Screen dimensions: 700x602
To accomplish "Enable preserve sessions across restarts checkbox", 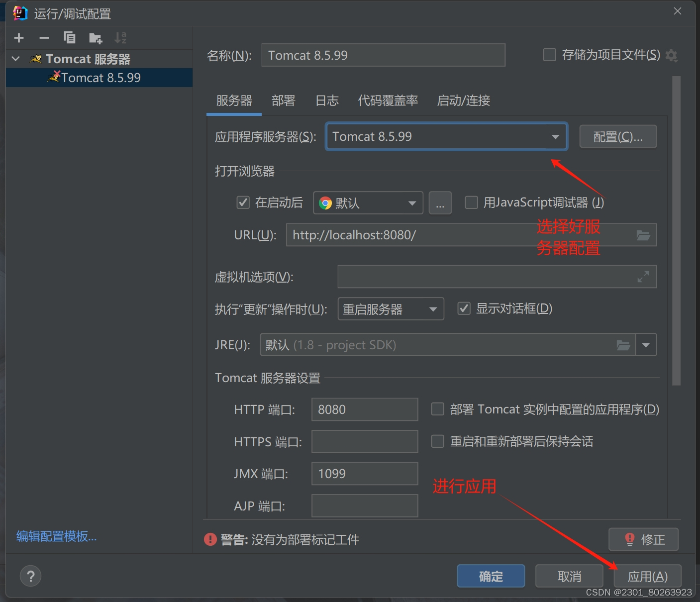I will tap(437, 441).
